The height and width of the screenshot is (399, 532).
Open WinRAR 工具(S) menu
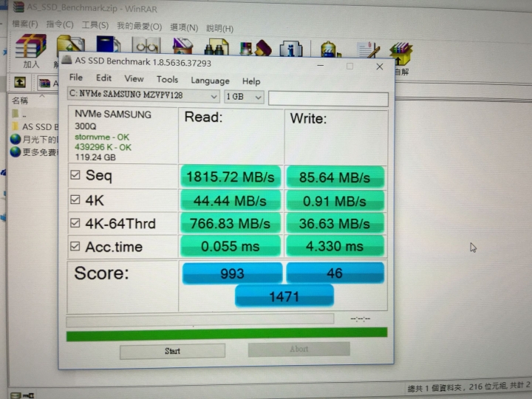click(x=95, y=25)
